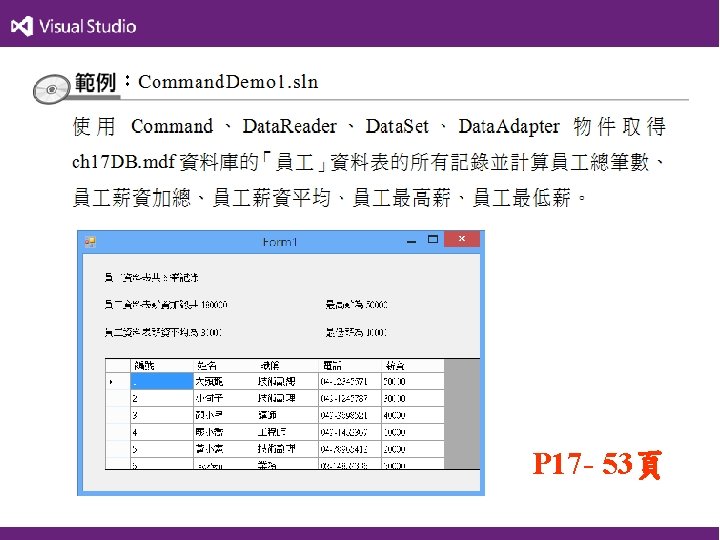The height and width of the screenshot is (540, 720).
Task: Select the 編號 column header
Action: coord(162,366)
